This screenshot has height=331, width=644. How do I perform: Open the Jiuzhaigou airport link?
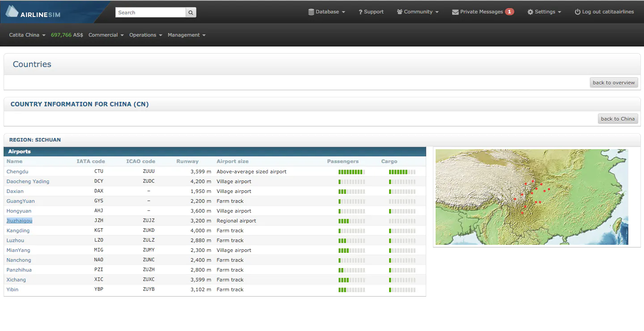pyautogui.click(x=19, y=221)
